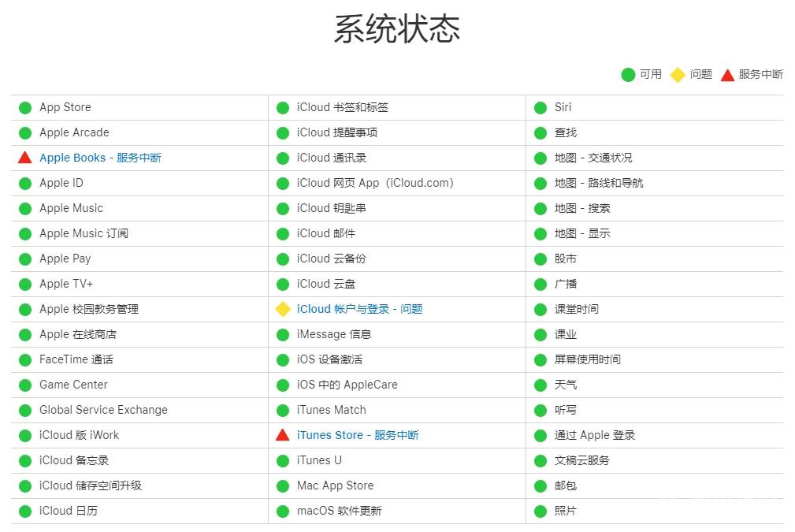Open the iTunes Store 服务中断 link
Screen dimensions: 795x532
pos(358,435)
